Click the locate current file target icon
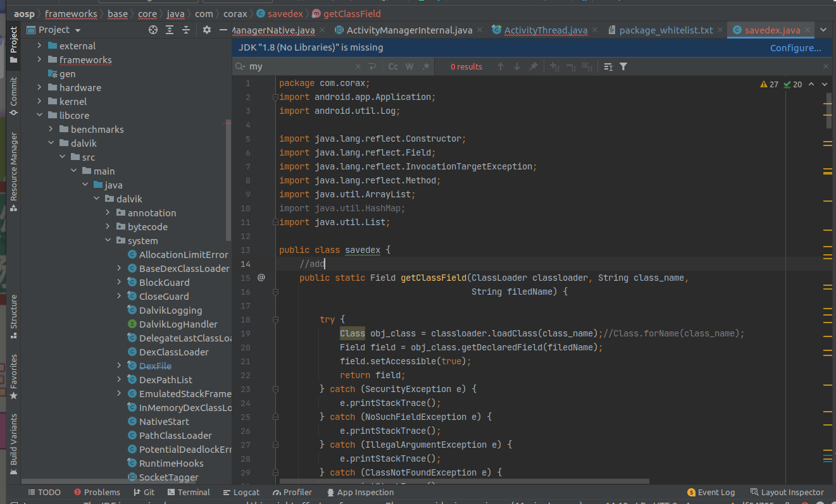836x504 pixels. [x=153, y=30]
